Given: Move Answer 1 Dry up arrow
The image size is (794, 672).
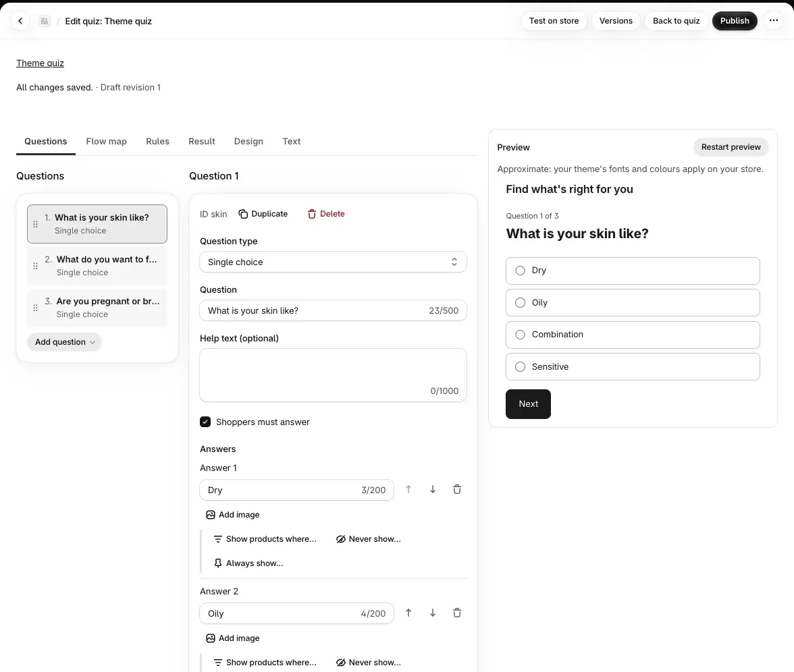Looking at the screenshot, I should tap(408, 489).
